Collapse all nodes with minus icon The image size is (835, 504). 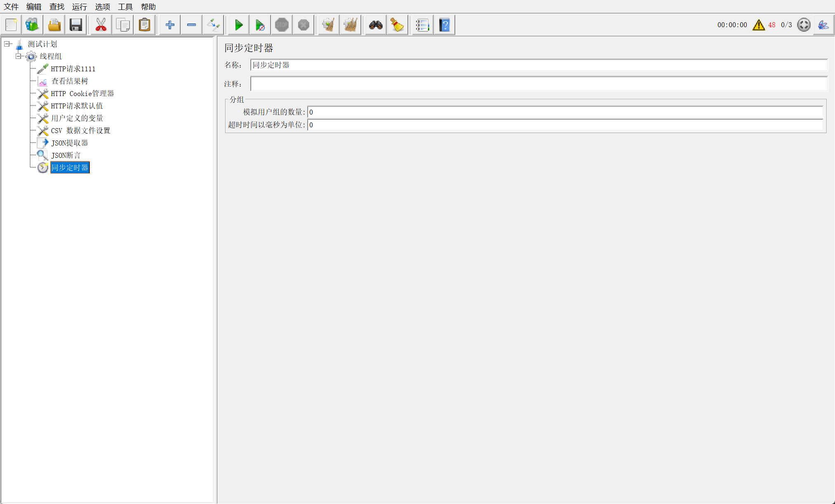tap(192, 25)
